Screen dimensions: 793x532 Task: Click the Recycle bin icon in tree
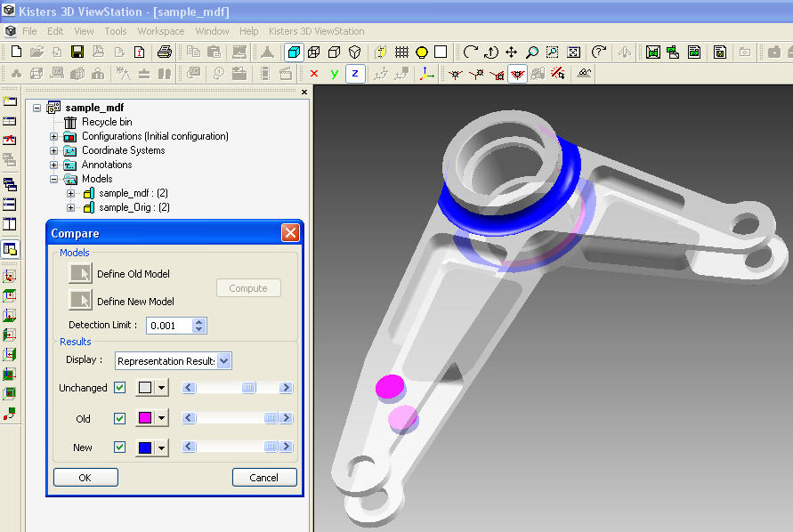[70, 122]
